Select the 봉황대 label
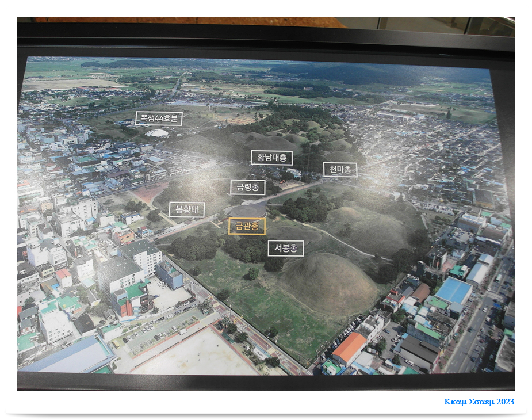This screenshot has height=420, width=532. tap(187, 209)
